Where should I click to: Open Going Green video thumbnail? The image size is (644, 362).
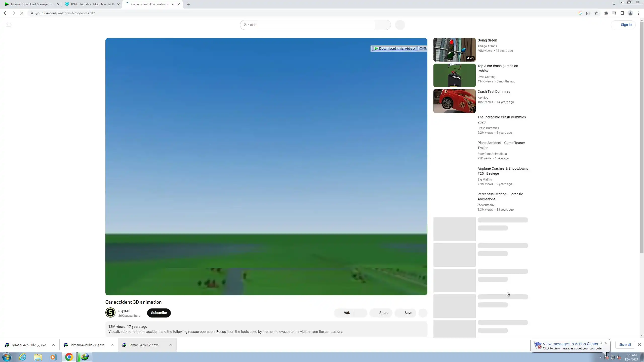click(x=454, y=50)
